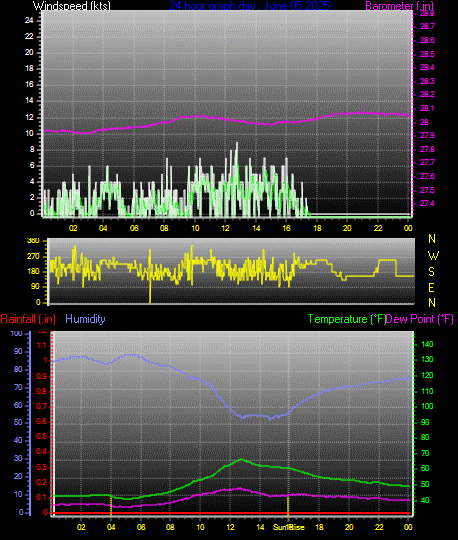Click the W compass direction label
The height and width of the screenshot is (540, 458).
(433, 256)
